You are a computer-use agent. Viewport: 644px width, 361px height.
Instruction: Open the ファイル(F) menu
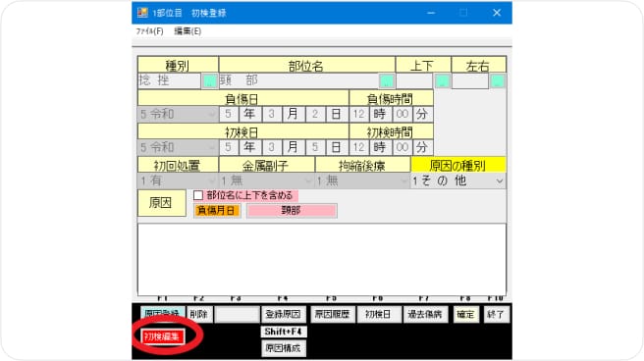(x=149, y=31)
